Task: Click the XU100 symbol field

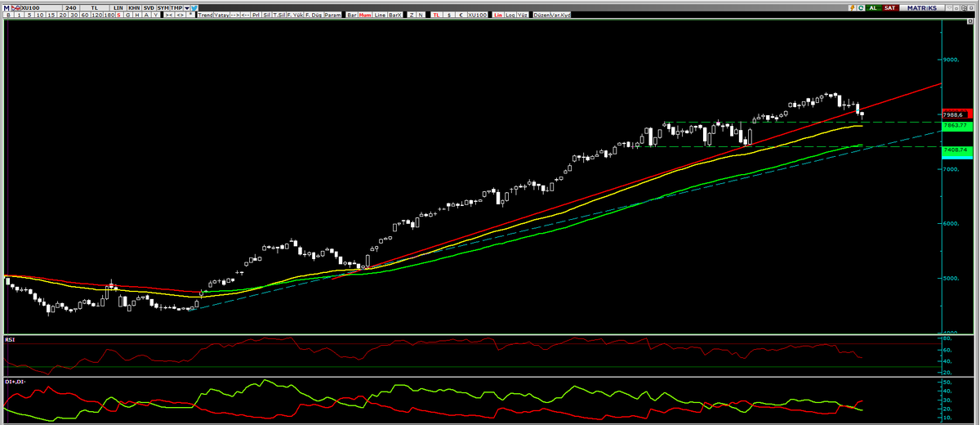Action: point(42,7)
